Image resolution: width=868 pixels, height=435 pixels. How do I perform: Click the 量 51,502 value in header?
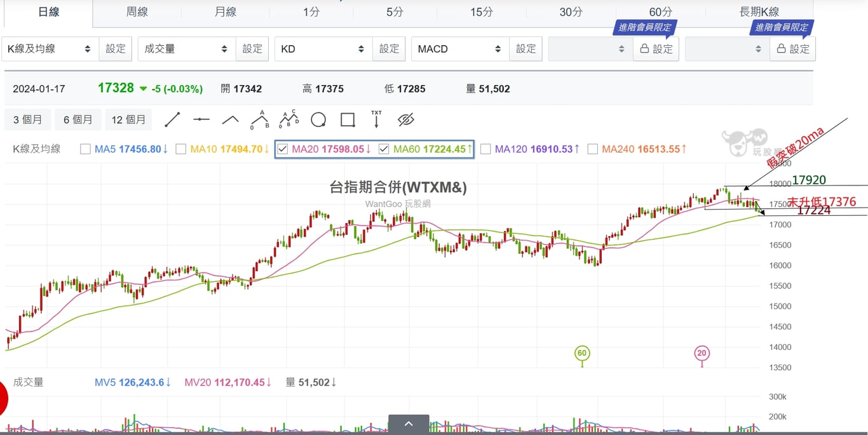point(488,89)
